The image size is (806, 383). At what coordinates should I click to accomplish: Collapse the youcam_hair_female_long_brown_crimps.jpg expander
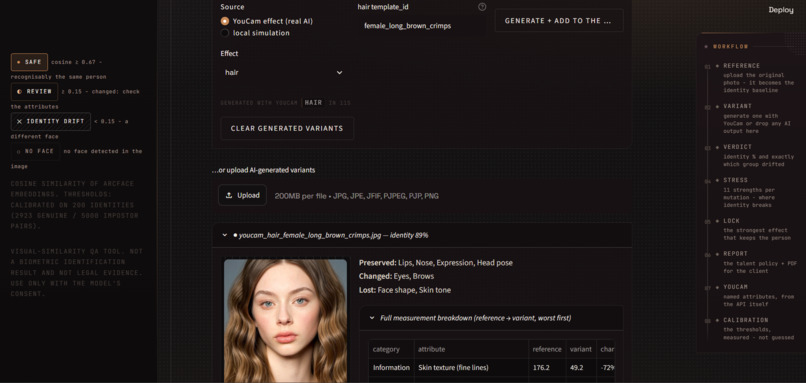(422, 235)
